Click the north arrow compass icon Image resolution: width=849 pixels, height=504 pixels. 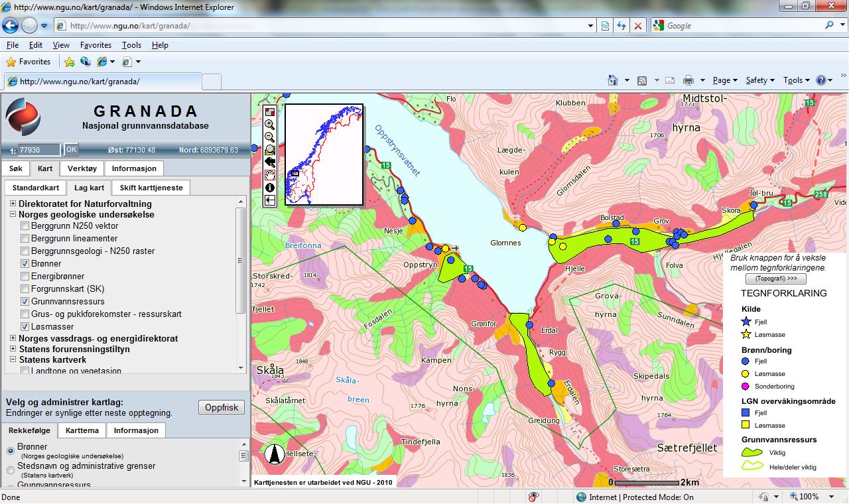tap(275, 454)
